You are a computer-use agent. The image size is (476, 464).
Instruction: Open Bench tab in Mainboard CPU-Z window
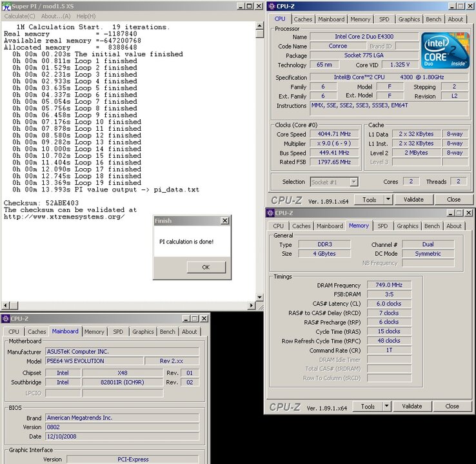[168, 332]
